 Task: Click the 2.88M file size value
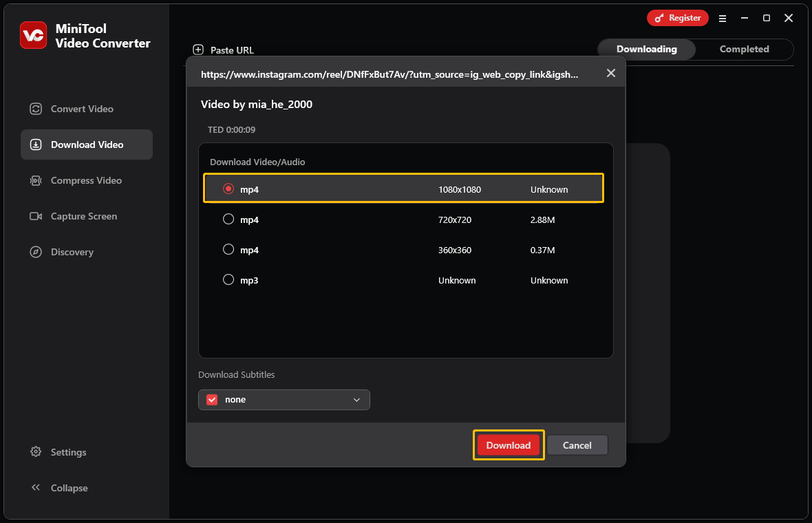[542, 220]
